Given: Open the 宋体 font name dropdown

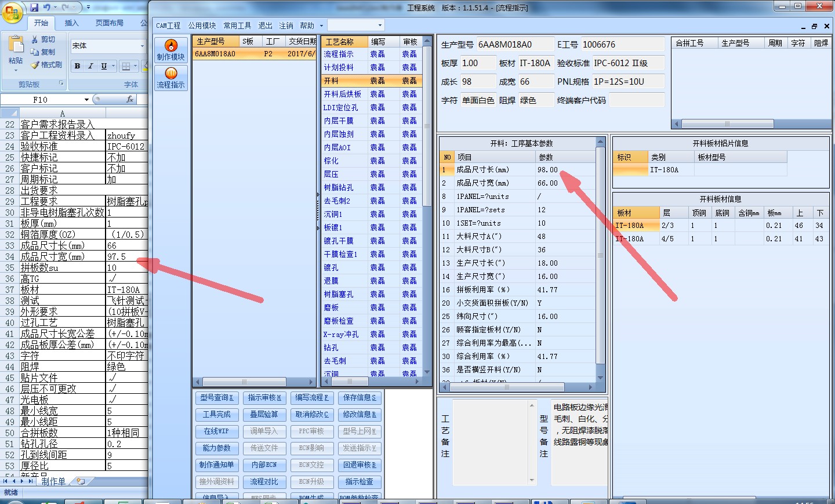Looking at the screenshot, I should coord(142,46).
